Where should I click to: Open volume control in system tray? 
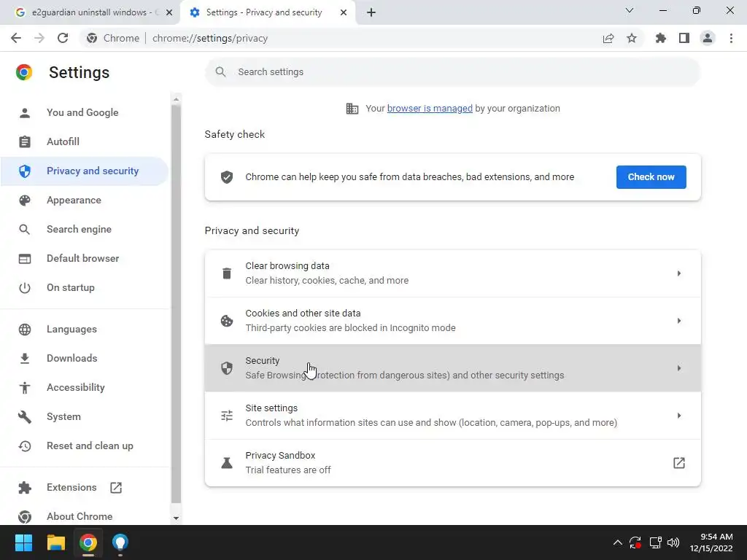coord(673,542)
